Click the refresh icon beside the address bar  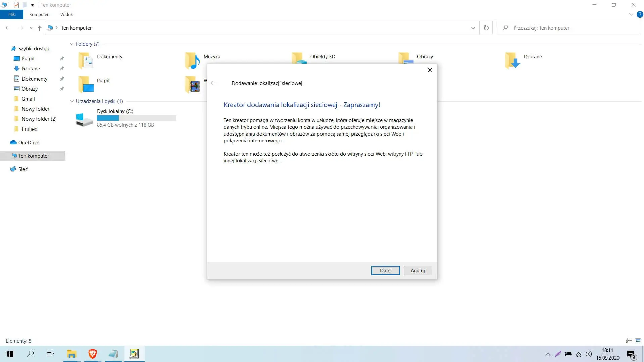click(486, 28)
